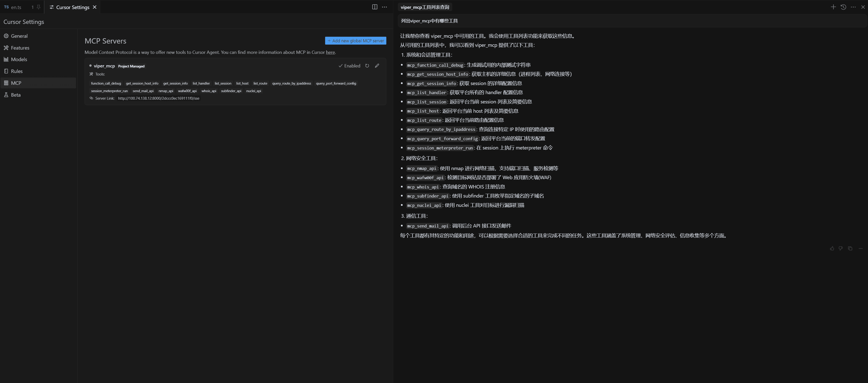Image resolution: width=868 pixels, height=383 pixels.
Task: Click the Project Managed badge
Action: (131, 66)
